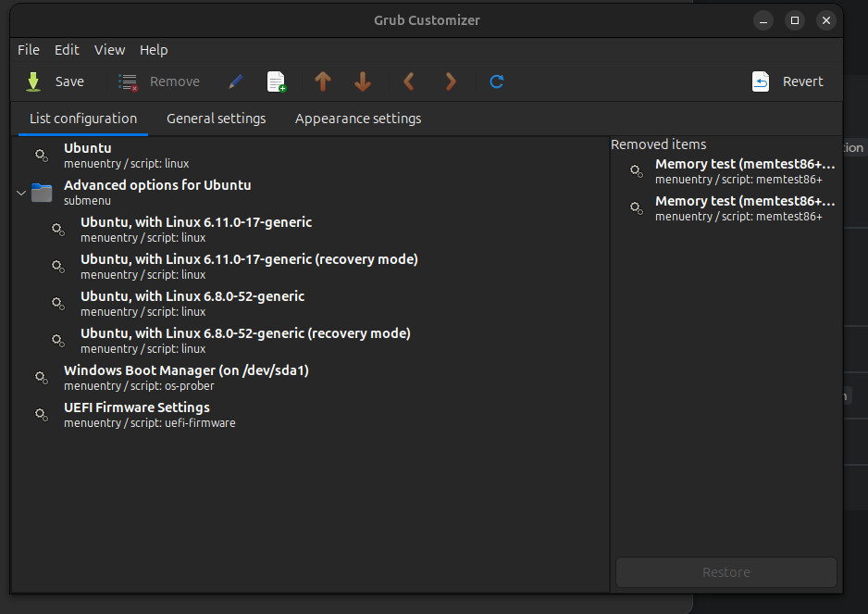The height and width of the screenshot is (614, 868).
Task: Select Ubuntu, with Linux 6.8.0-52-generic entry
Action: (310, 303)
